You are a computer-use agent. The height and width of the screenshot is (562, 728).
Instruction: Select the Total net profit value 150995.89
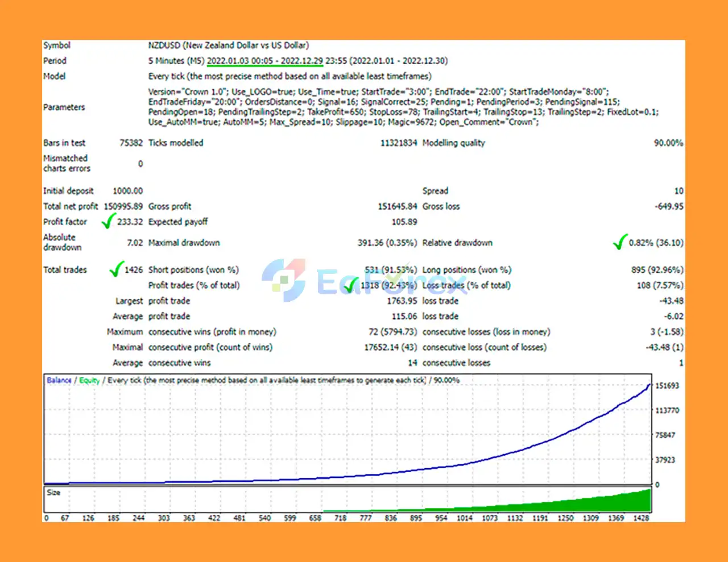pyautogui.click(x=123, y=206)
